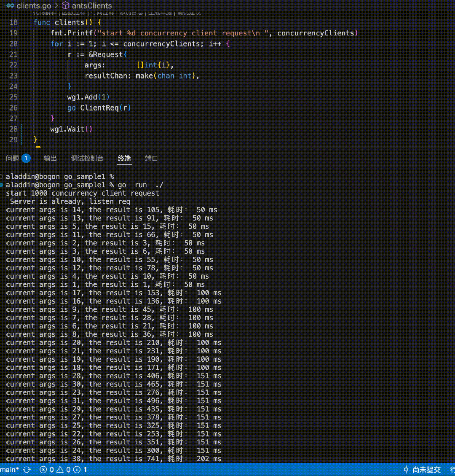Open problems from error and warning counts
This screenshot has width=455, height=476.
point(63,470)
